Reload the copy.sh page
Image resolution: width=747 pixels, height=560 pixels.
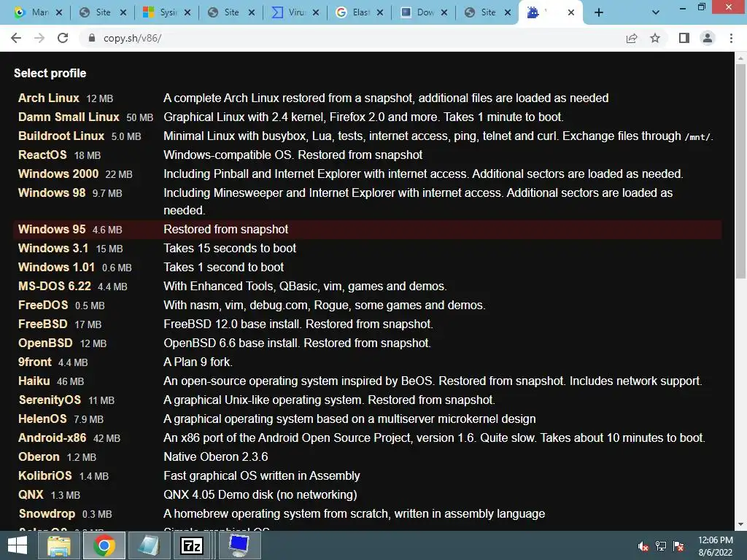(x=63, y=38)
